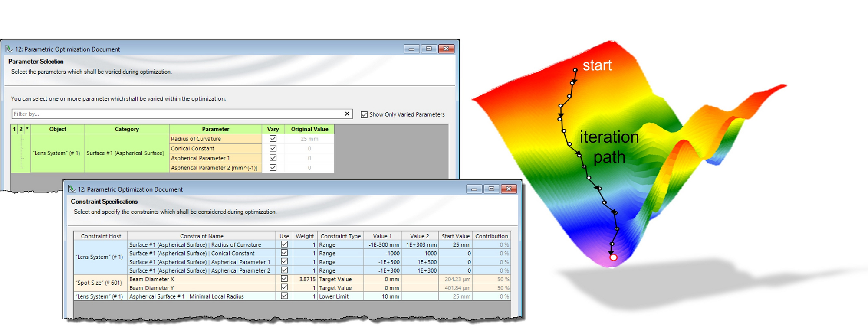This screenshot has height=329, width=868.
Task: Toggle 'Show Only Varied Parameters' checkbox
Action: 364,114
